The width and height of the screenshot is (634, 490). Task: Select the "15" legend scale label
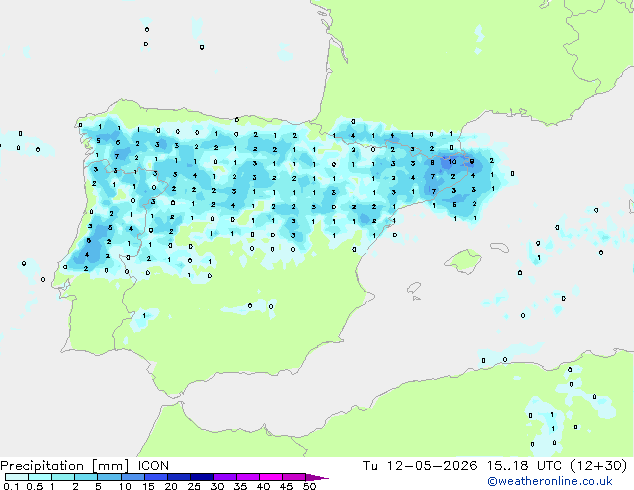click(148, 486)
